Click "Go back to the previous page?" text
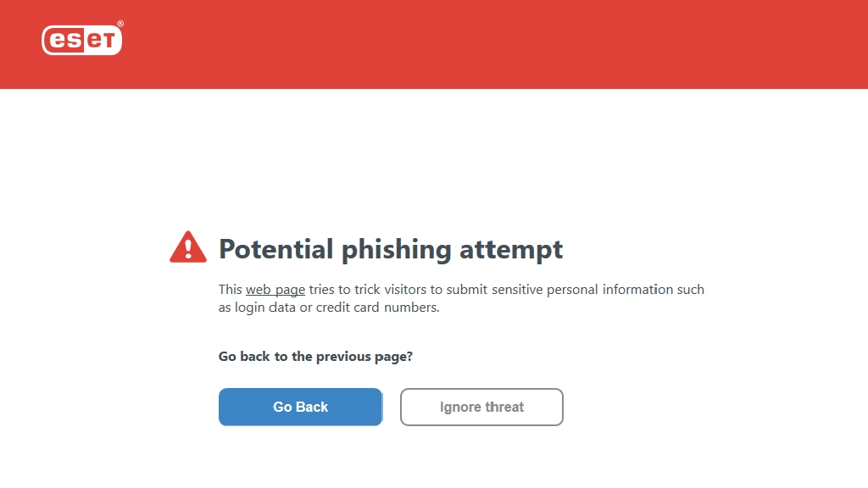 tap(315, 357)
